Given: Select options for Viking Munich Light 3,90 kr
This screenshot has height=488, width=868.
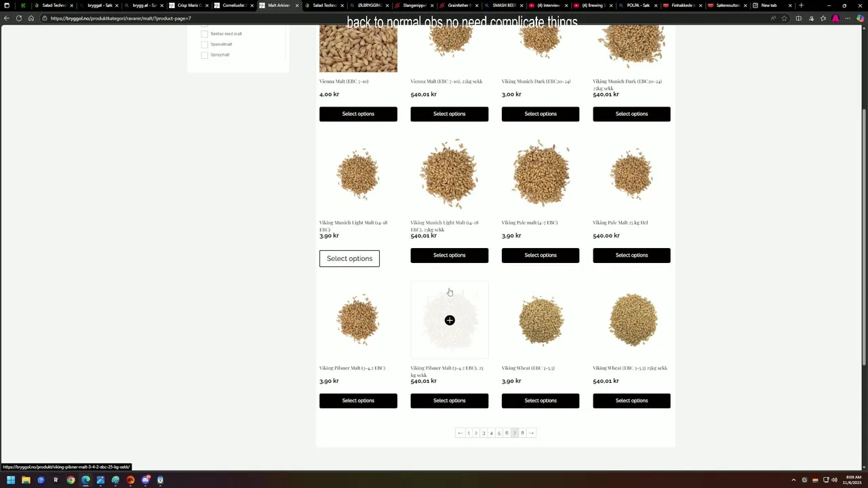Looking at the screenshot, I should 349,258.
